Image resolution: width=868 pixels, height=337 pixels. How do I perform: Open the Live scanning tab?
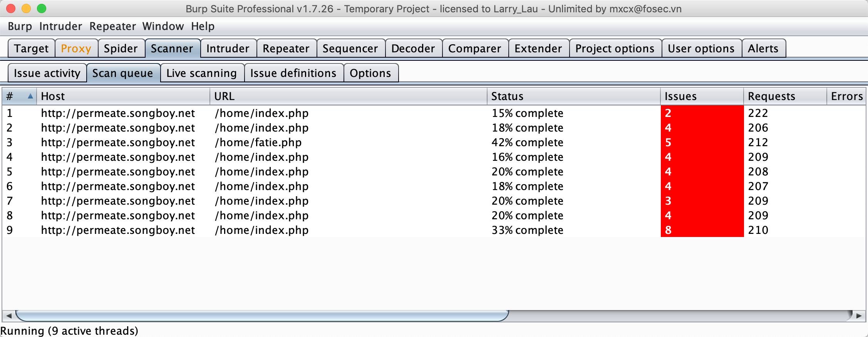[x=201, y=73]
